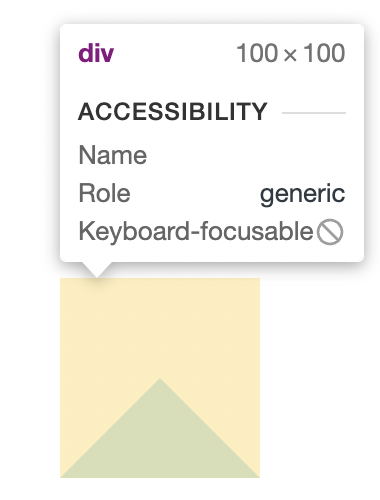Click the yellow area above the green triangle

160,328
